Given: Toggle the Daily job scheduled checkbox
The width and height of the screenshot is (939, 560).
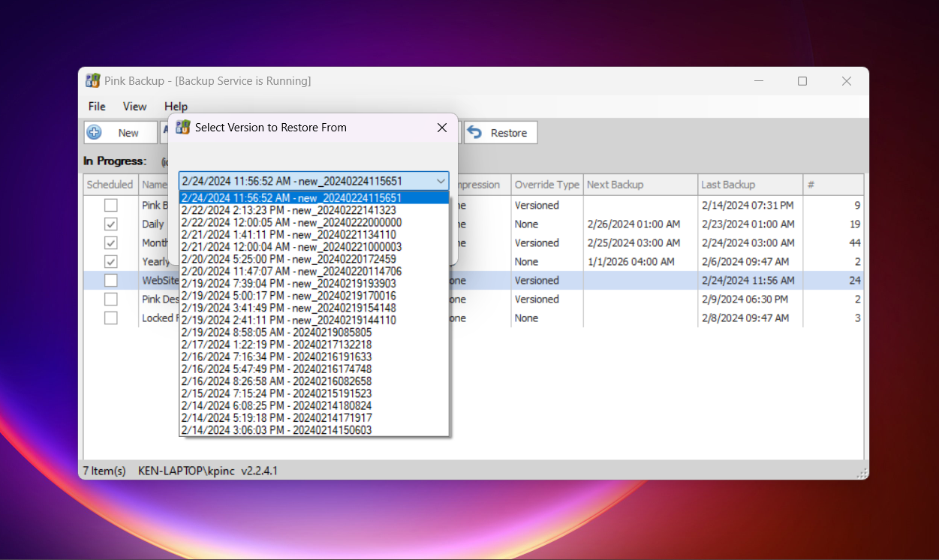Looking at the screenshot, I should pos(111,224).
